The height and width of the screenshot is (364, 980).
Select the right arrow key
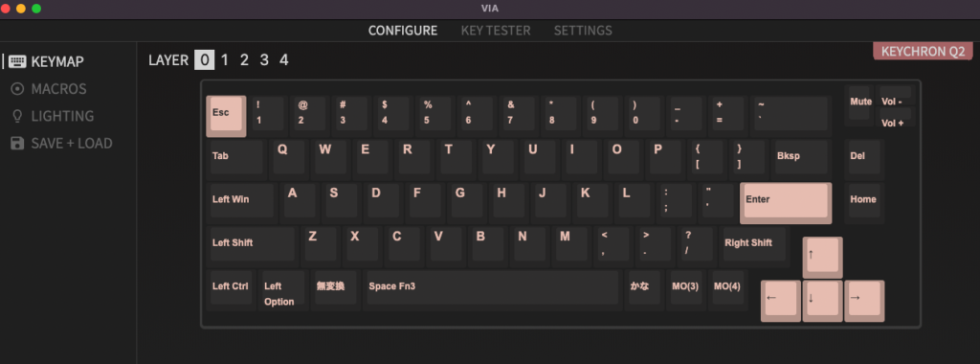[x=864, y=301]
